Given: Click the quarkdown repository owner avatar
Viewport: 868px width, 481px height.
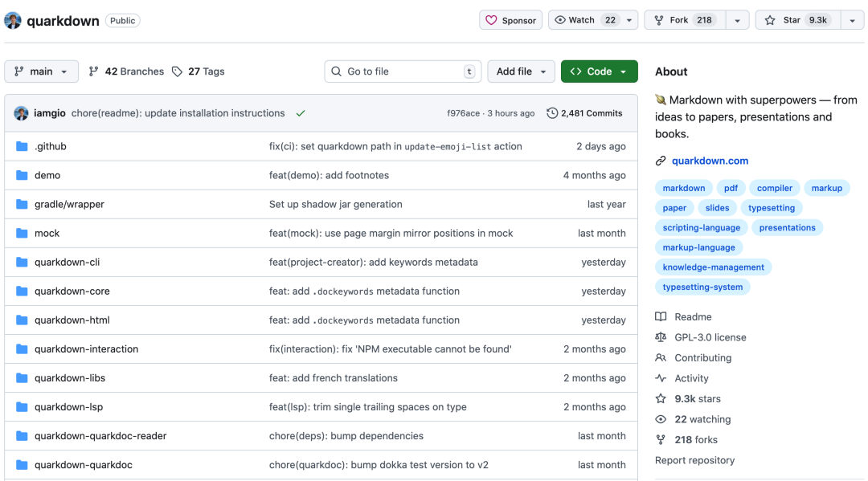Looking at the screenshot, I should [13, 20].
